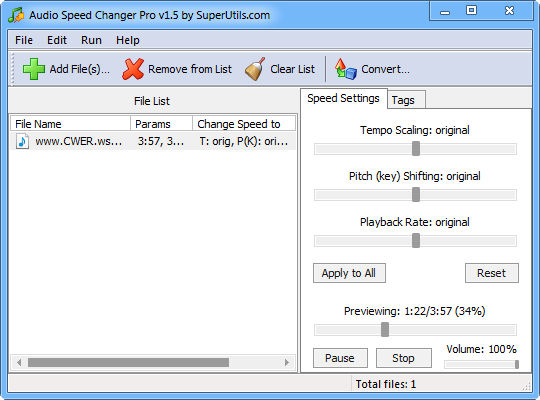540x400 pixels.
Task: Click the Tempo Scaling: original label
Action: (415, 130)
